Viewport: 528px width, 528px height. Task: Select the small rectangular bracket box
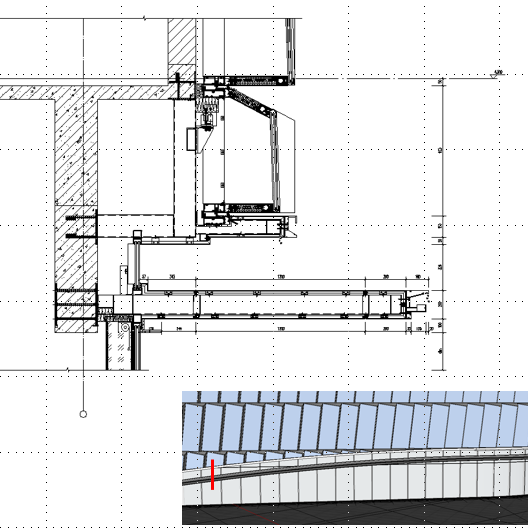191,139
